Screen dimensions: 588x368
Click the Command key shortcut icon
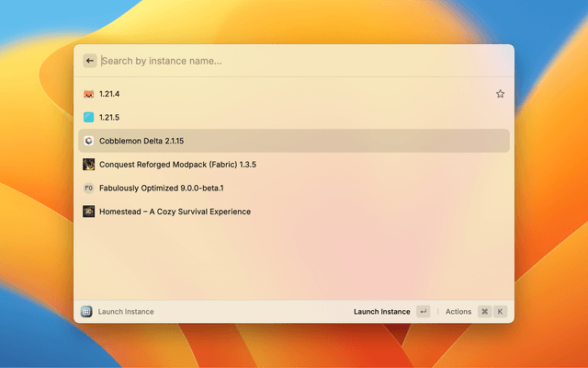[x=484, y=312]
